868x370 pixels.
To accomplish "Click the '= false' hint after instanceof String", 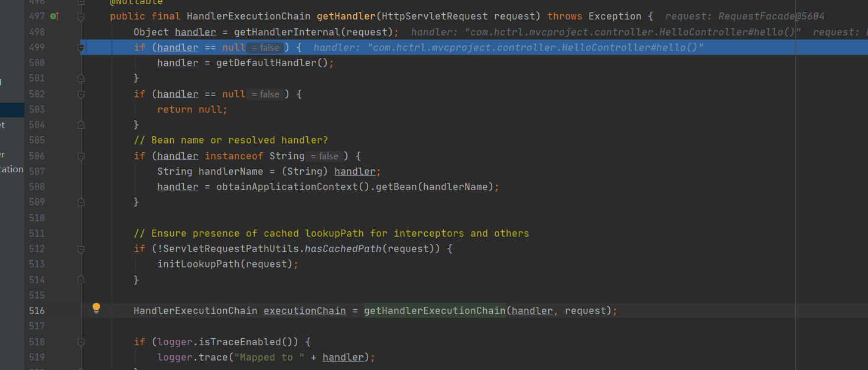I will (324, 156).
